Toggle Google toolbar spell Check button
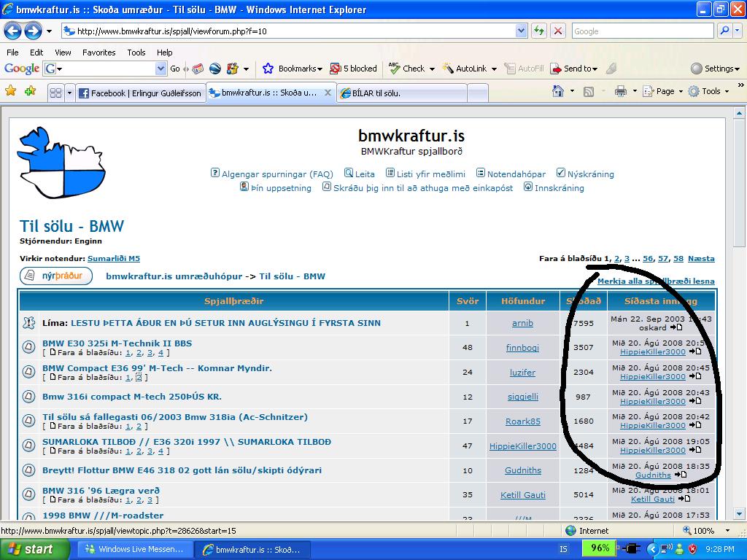The image size is (747, 560). 407,69
